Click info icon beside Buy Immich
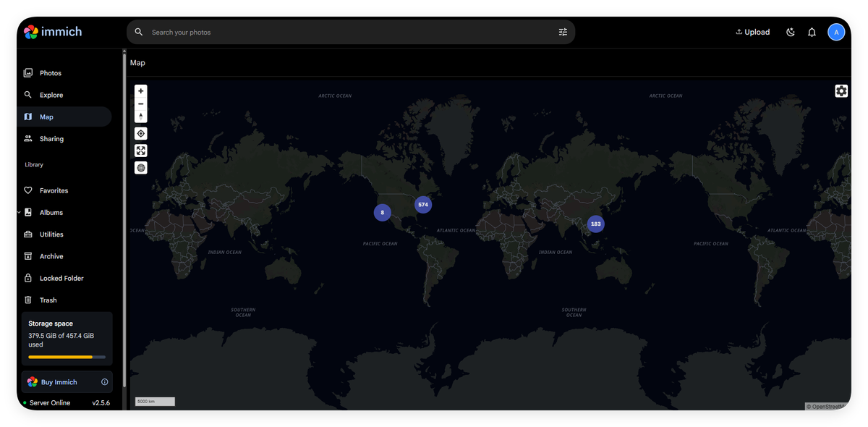868x427 pixels. [105, 382]
